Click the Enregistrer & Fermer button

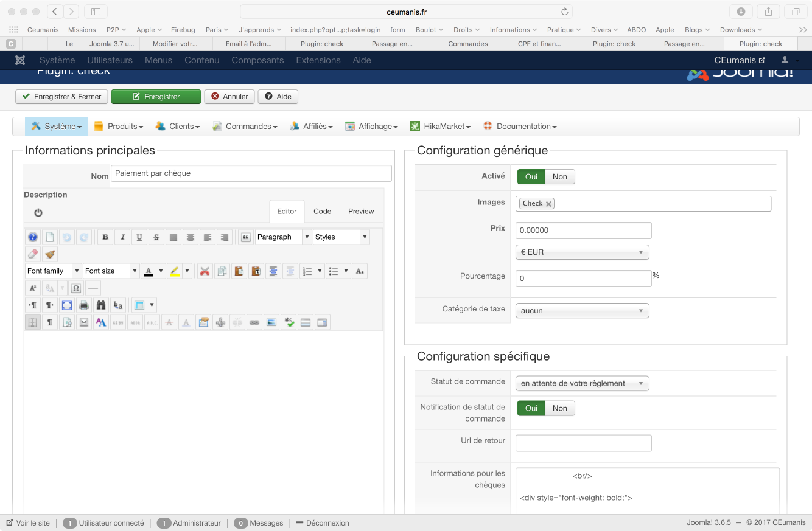[x=61, y=97]
